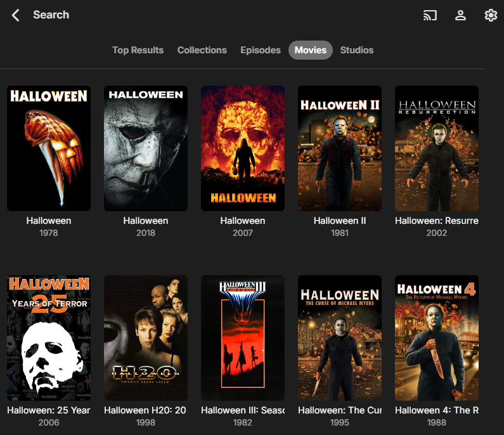
Task: Click the year 1978 text
Action: [x=49, y=233]
